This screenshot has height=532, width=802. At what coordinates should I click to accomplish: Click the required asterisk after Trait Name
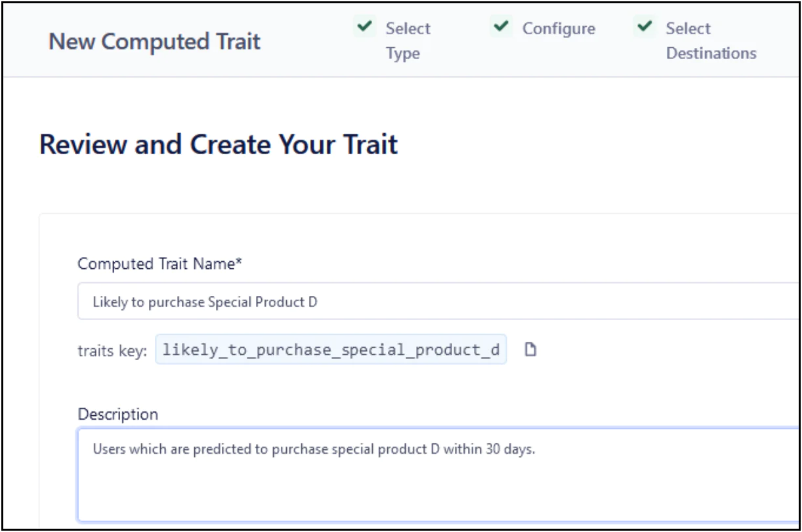tap(240, 263)
